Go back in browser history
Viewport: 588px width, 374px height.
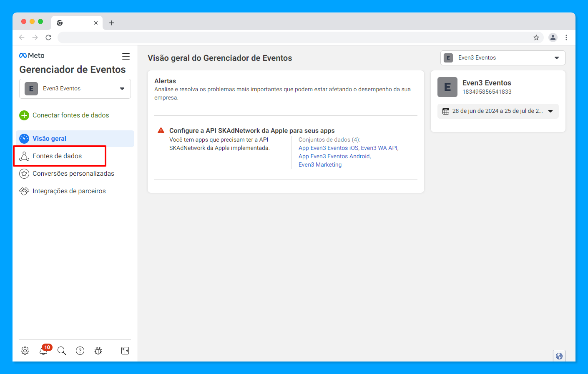pos(22,37)
